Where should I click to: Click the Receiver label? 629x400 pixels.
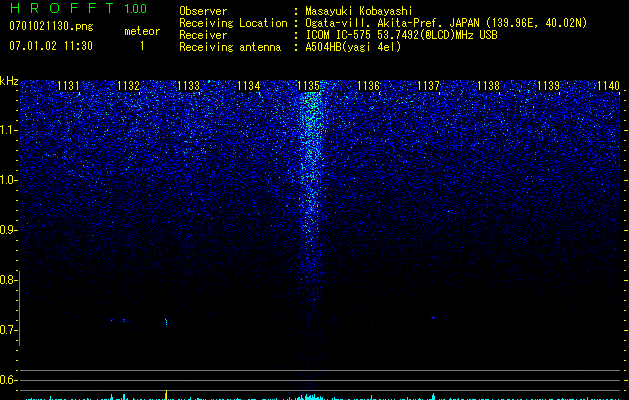coord(203,35)
